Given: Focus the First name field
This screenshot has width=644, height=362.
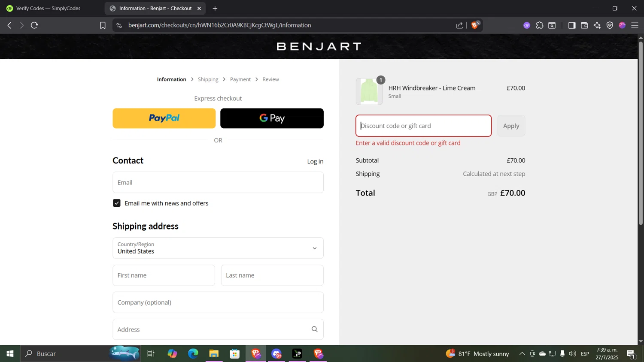Looking at the screenshot, I should coord(164,275).
